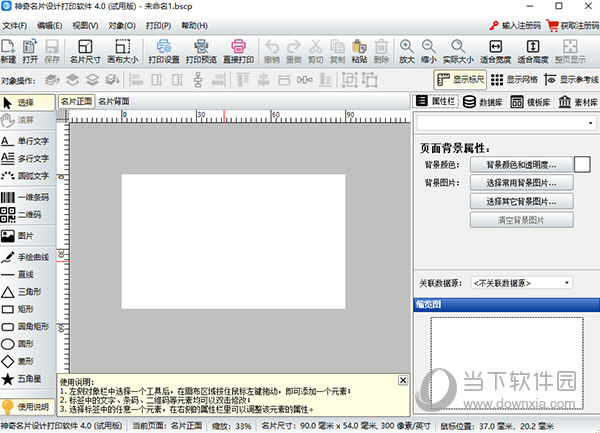Switch to 名片正面 tab
This screenshot has width=600, height=433.
pyautogui.click(x=77, y=101)
